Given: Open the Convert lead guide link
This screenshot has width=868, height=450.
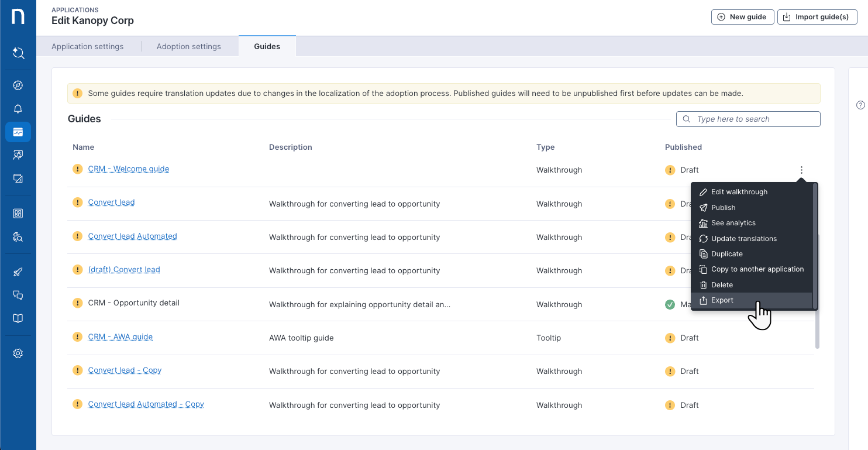Looking at the screenshot, I should pyautogui.click(x=111, y=202).
